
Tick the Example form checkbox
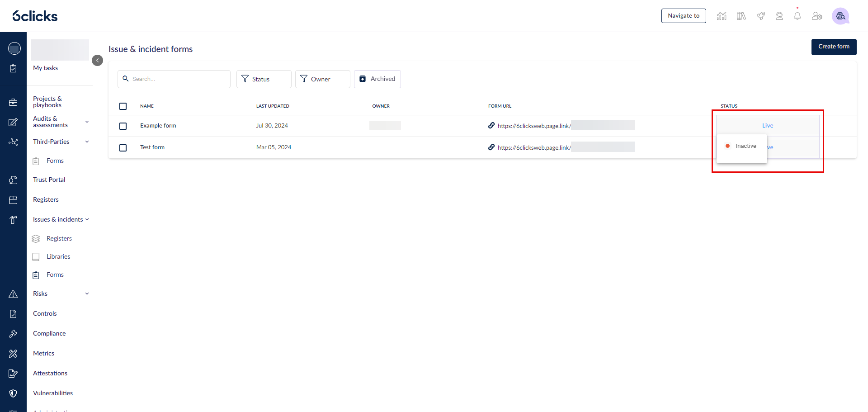[123, 126]
